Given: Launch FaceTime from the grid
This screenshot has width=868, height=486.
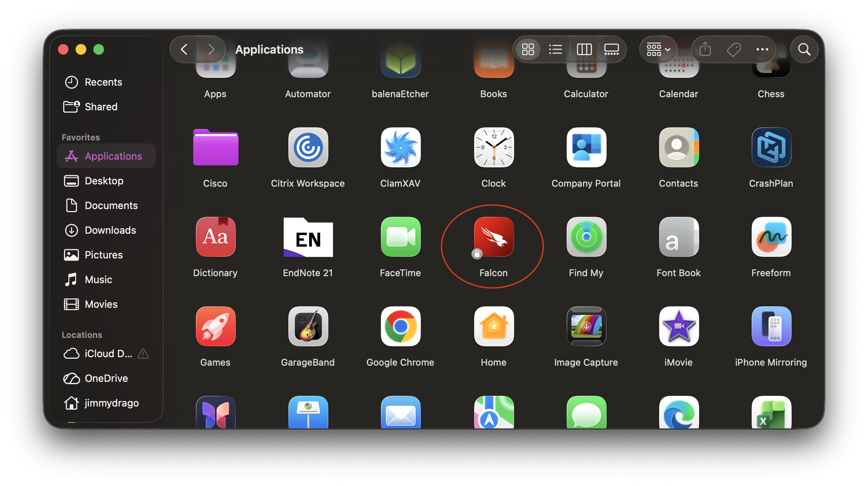Looking at the screenshot, I should coord(401,237).
